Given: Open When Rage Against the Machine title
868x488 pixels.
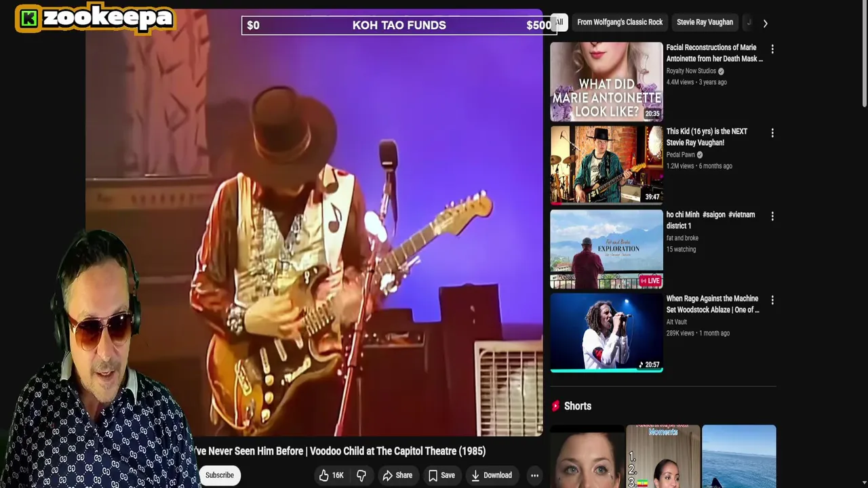Looking at the screenshot, I should coord(712,304).
